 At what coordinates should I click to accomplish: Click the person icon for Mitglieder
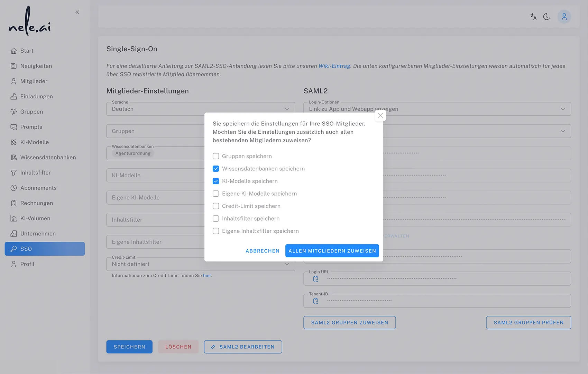point(13,81)
